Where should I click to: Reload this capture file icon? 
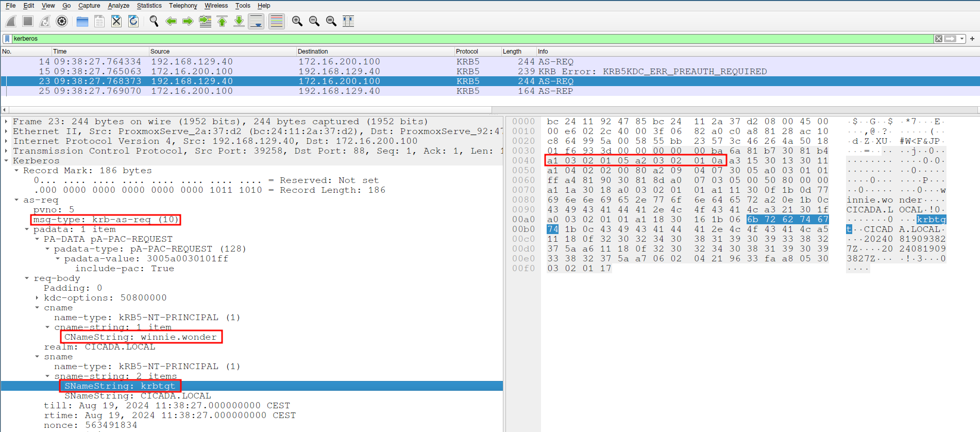(x=133, y=21)
